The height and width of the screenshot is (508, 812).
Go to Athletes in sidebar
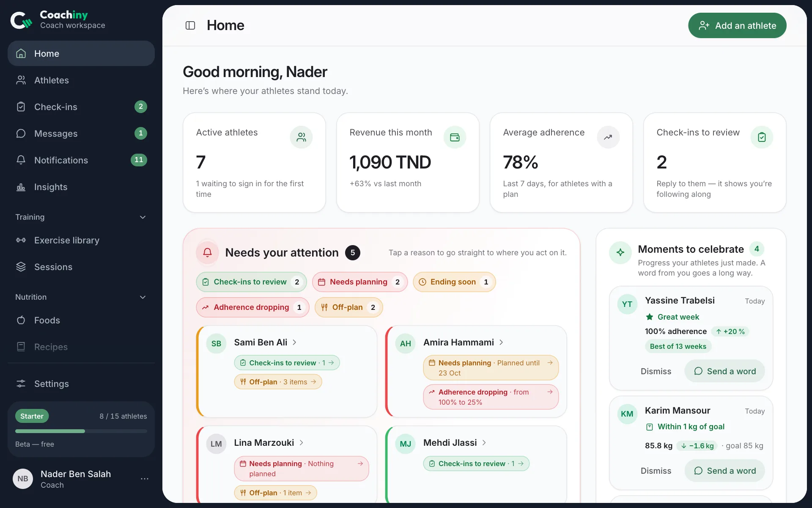click(x=81, y=80)
